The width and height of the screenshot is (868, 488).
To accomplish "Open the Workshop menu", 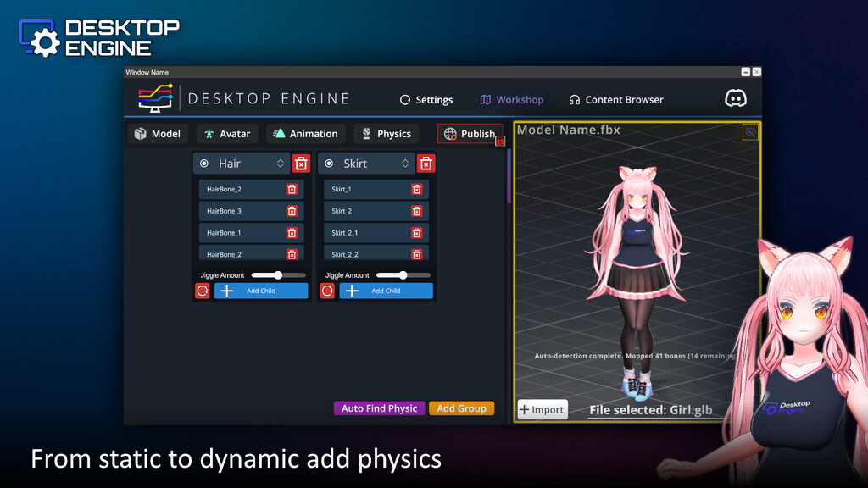I will pos(511,100).
